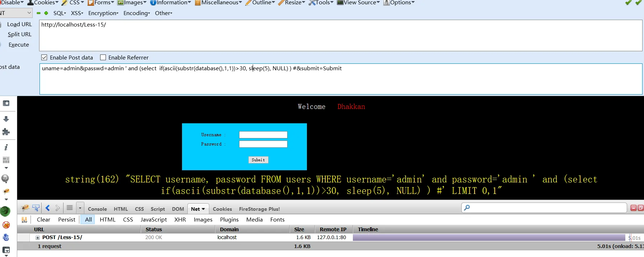Open the Encoding dropdown menu
644x257 pixels.
click(137, 13)
